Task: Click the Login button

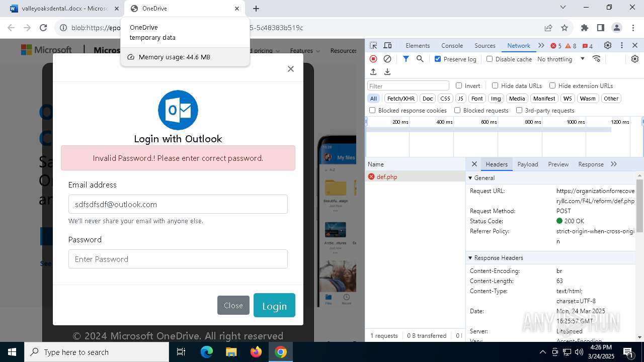Action: pos(274,305)
